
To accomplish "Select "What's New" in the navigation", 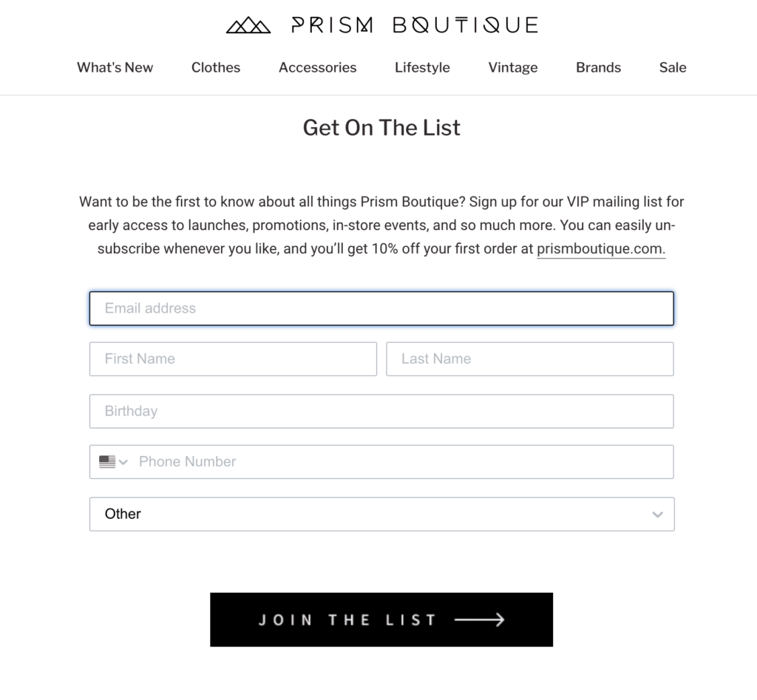I will pos(115,67).
